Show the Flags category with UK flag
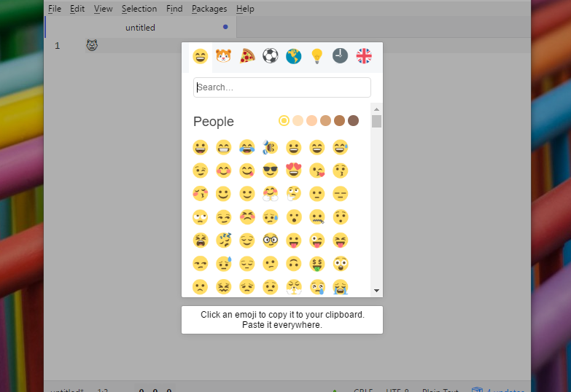This screenshot has height=392, width=571. pos(364,56)
